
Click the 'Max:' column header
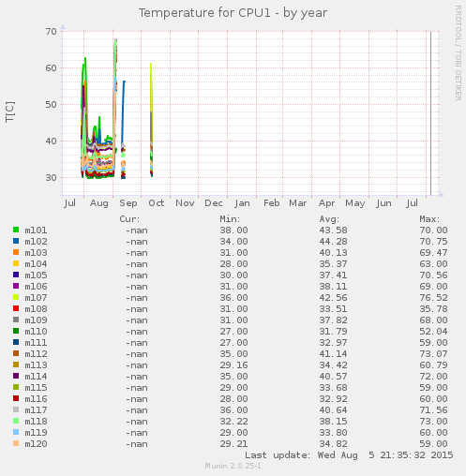pos(429,219)
